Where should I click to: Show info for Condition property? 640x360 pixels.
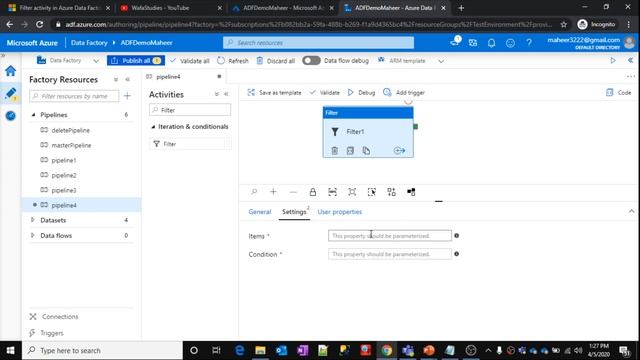[457, 254]
